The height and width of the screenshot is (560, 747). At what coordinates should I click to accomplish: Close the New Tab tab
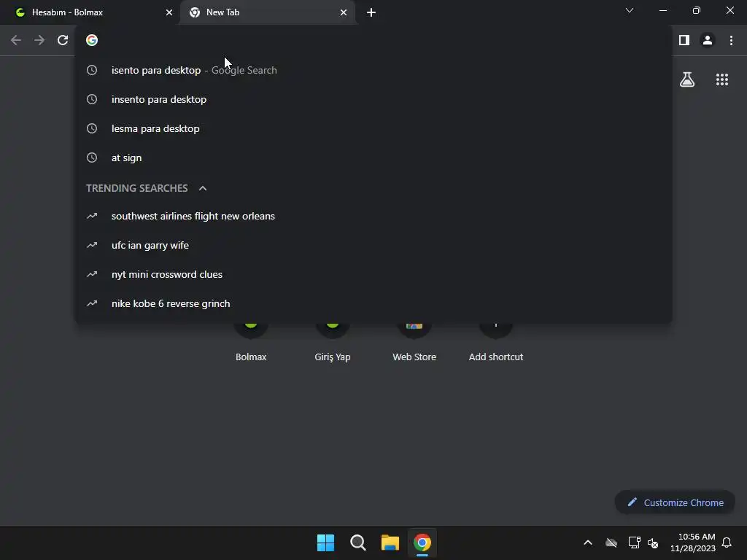(x=344, y=12)
